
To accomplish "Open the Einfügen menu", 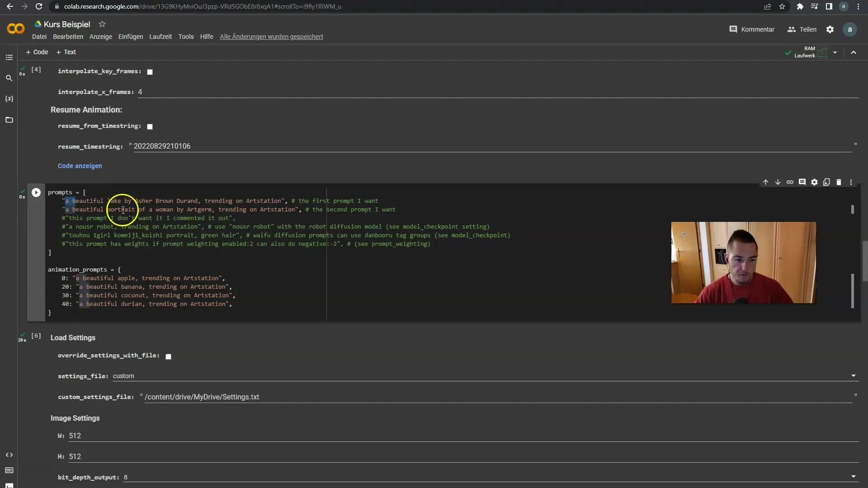I will point(131,37).
